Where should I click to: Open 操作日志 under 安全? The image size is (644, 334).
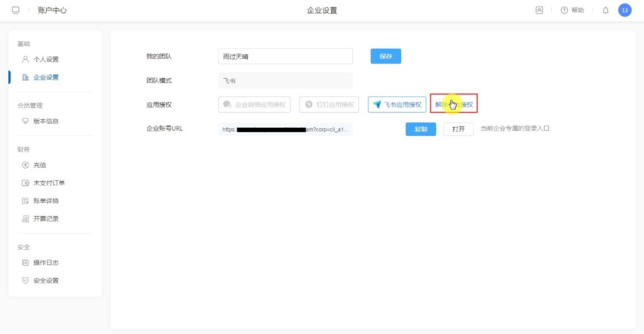click(x=45, y=263)
